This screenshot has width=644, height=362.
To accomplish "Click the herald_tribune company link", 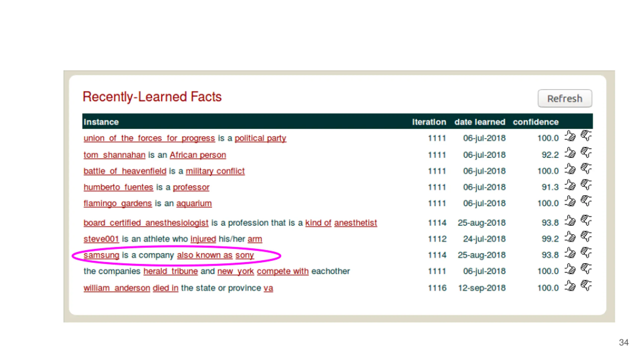I will pos(171,271).
